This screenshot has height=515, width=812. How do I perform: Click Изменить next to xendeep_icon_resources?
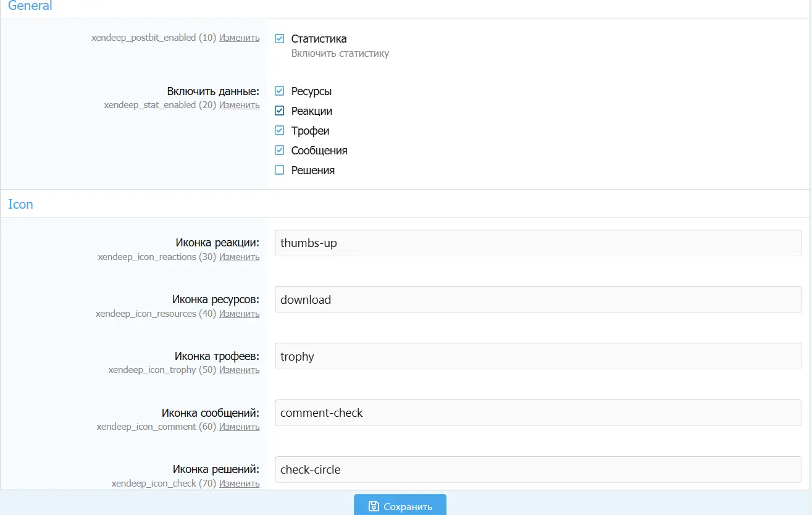(239, 314)
